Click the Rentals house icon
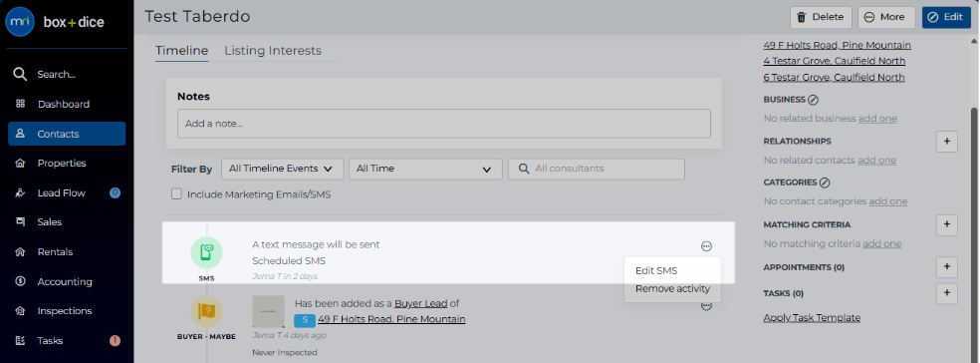The image size is (980, 363). (x=20, y=251)
